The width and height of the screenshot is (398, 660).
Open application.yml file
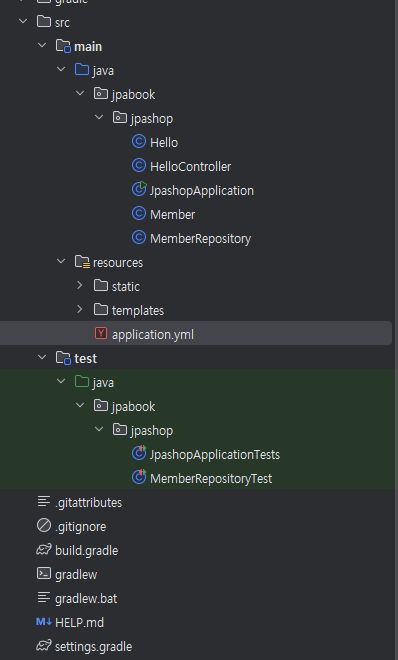point(153,335)
